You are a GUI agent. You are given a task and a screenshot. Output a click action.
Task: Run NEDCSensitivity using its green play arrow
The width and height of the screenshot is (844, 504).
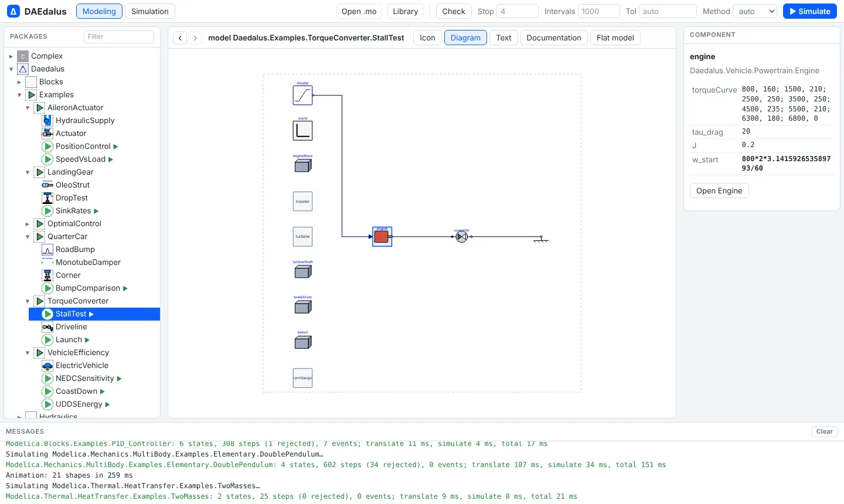[x=119, y=379]
